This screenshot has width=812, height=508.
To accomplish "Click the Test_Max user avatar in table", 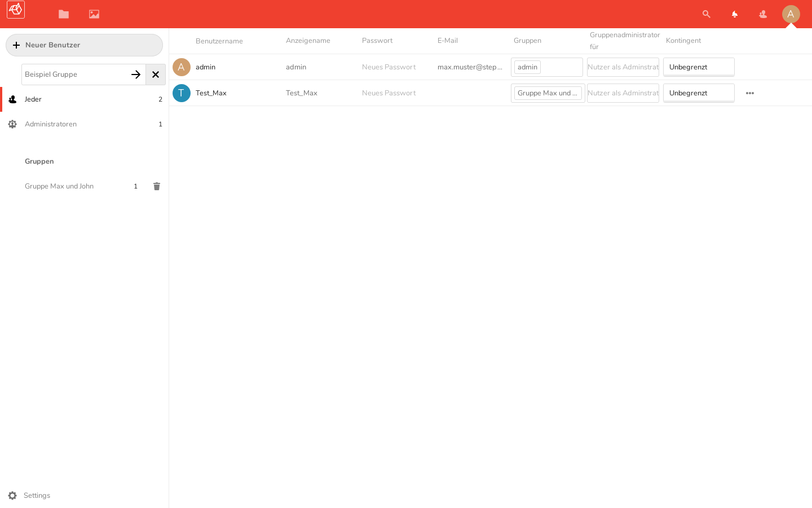I will (x=182, y=93).
